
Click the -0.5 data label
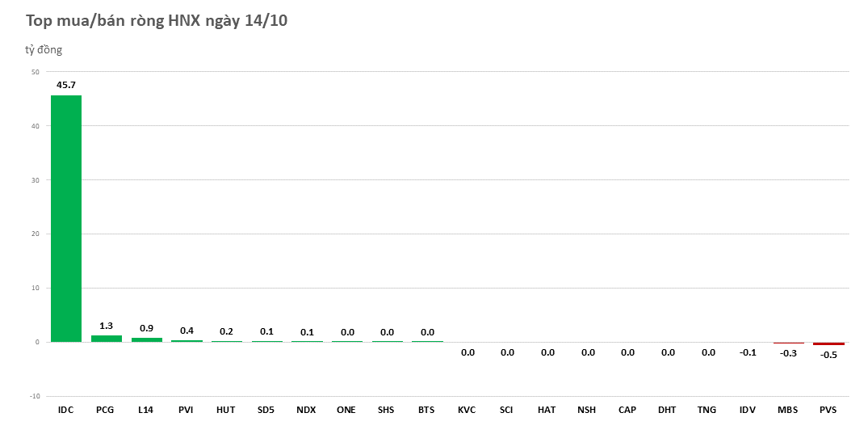pyautogui.click(x=828, y=355)
